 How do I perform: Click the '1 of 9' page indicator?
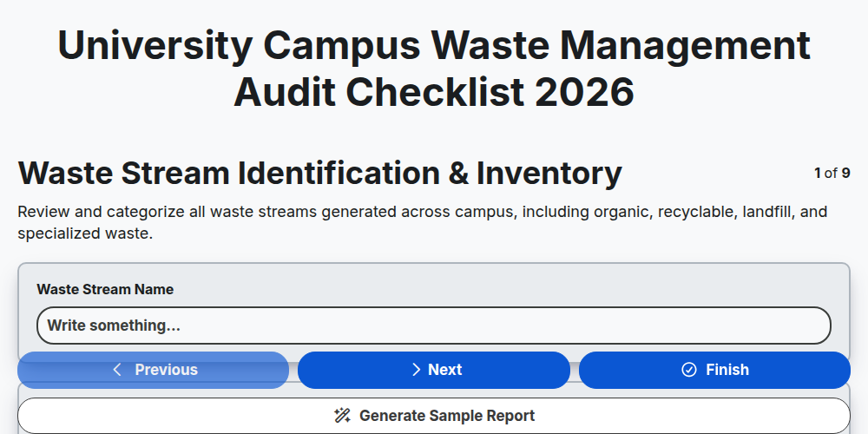coord(832,174)
